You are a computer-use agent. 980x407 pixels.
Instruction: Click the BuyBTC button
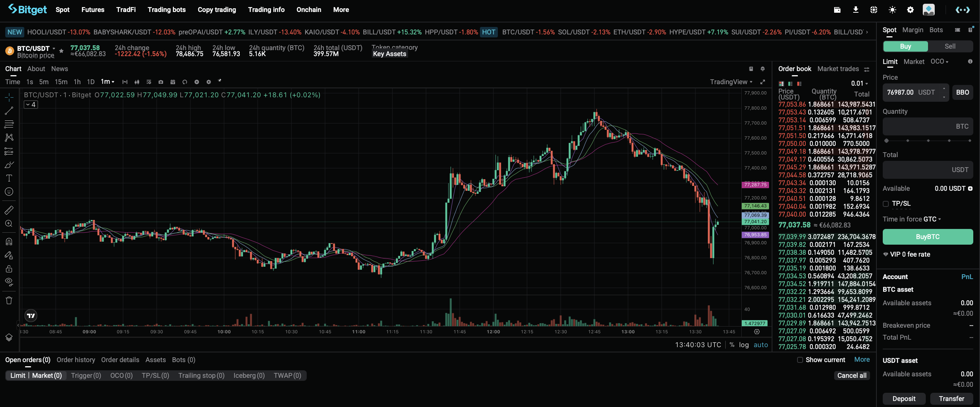(928, 237)
